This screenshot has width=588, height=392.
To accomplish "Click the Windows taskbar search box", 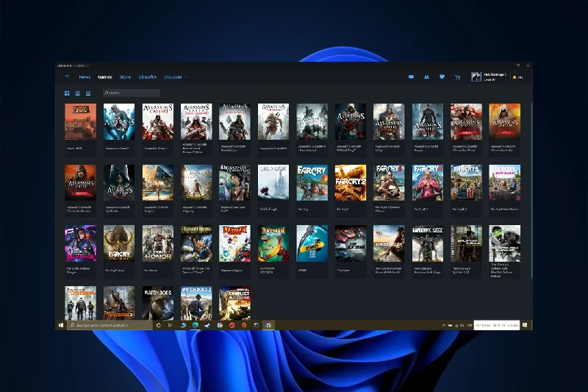I will (x=110, y=325).
